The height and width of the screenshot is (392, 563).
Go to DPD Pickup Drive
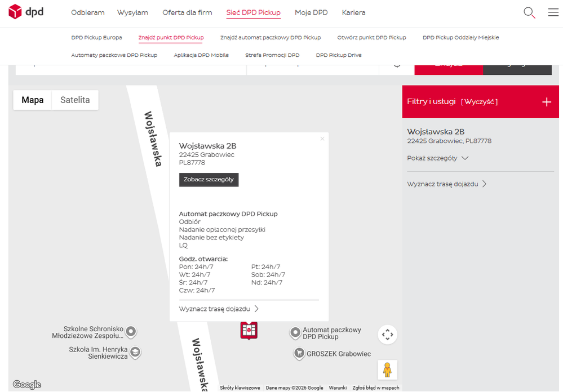click(x=339, y=55)
